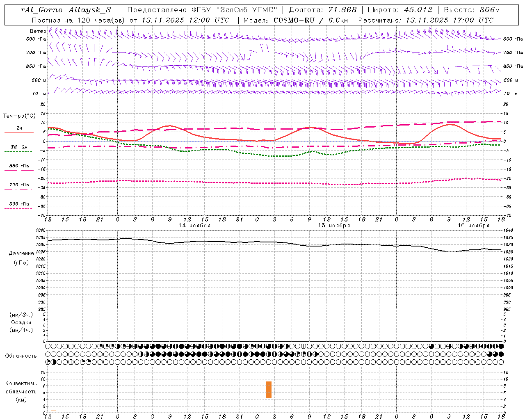Click the 16 ноября date label
Viewport: 525px width, 420px height.
(x=473, y=226)
